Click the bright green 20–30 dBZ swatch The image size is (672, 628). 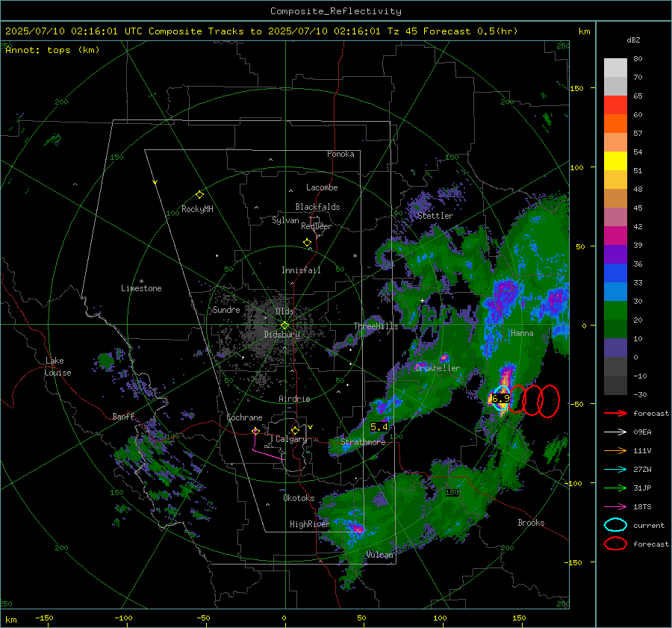point(615,310)
